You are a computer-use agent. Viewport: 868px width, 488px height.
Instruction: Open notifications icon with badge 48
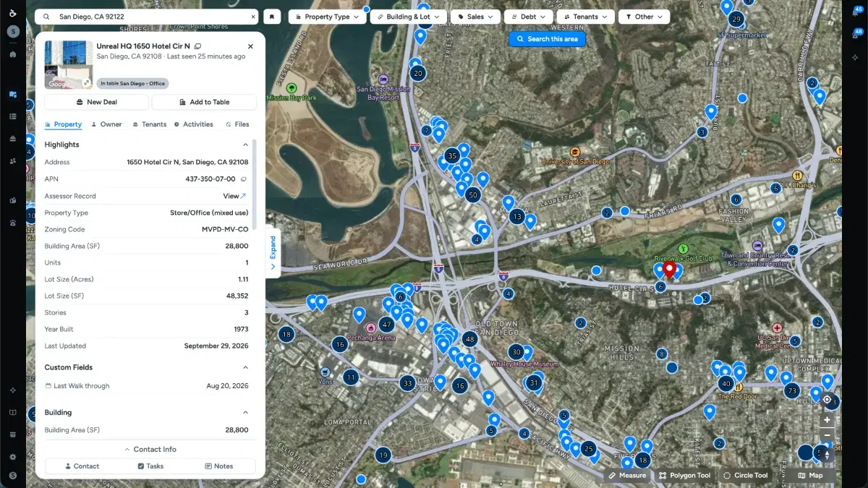click(855, 34)
